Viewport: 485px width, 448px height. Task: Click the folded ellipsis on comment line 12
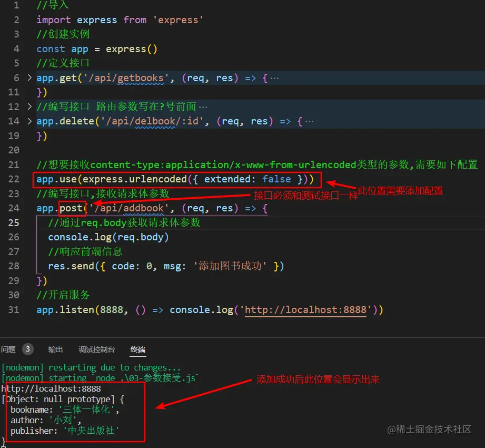(x=203, y=107)
